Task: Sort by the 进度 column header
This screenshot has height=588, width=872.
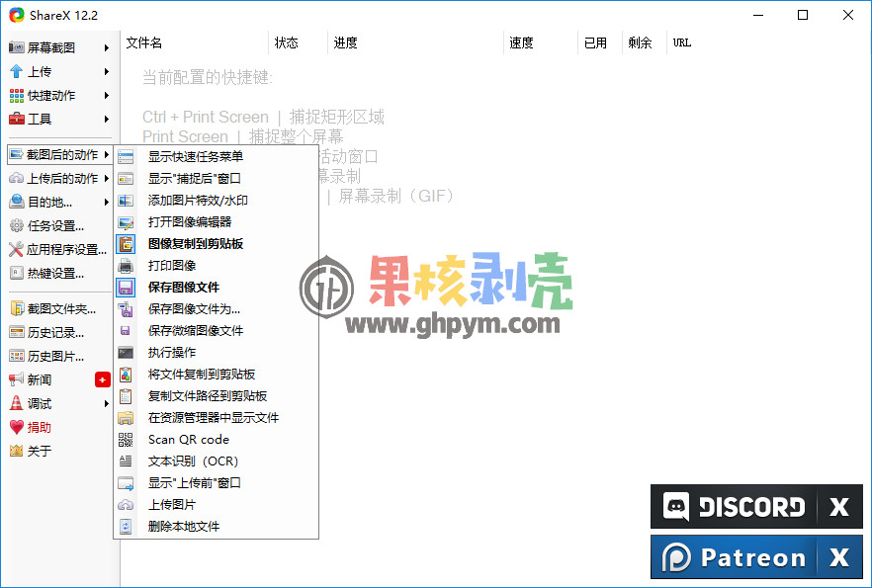Action: pyautogui.click(x=415, y=42)
